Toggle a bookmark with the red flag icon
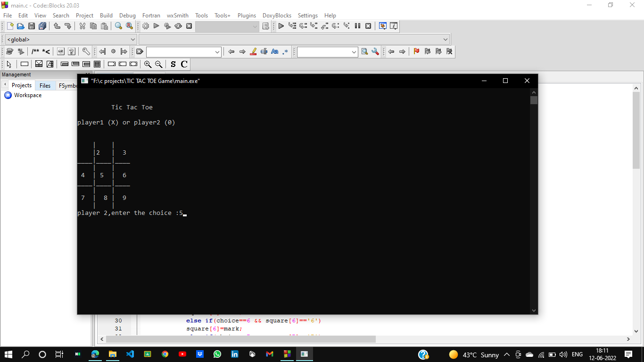644x362 pixels. pos(416,51)
